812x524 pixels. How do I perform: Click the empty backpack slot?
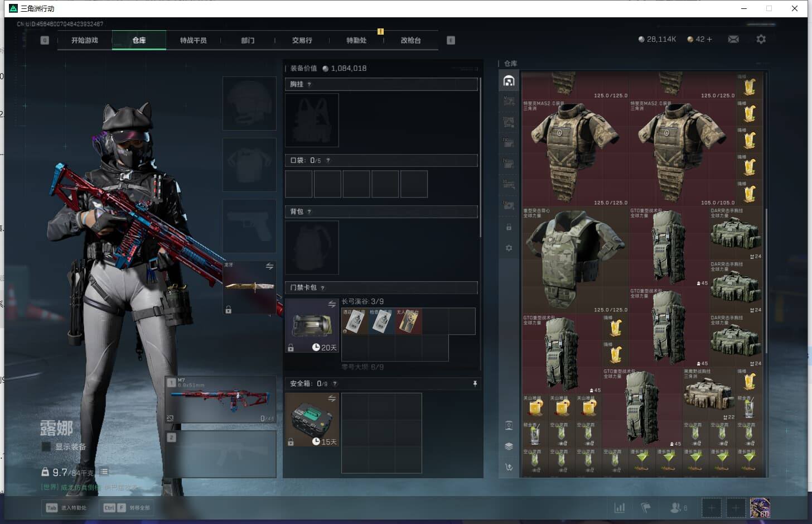(x=312, y=247)
